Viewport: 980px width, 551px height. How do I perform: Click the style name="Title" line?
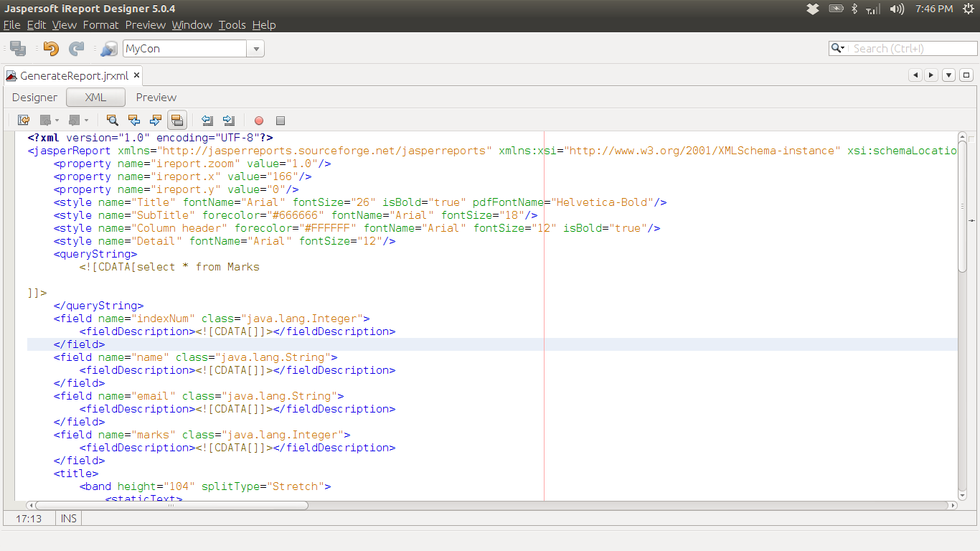coord(360,202)
